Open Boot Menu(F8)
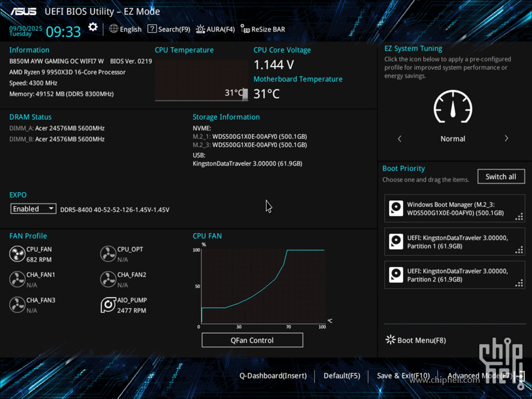This screenshot has height=399, width=532. coord(416,340)
